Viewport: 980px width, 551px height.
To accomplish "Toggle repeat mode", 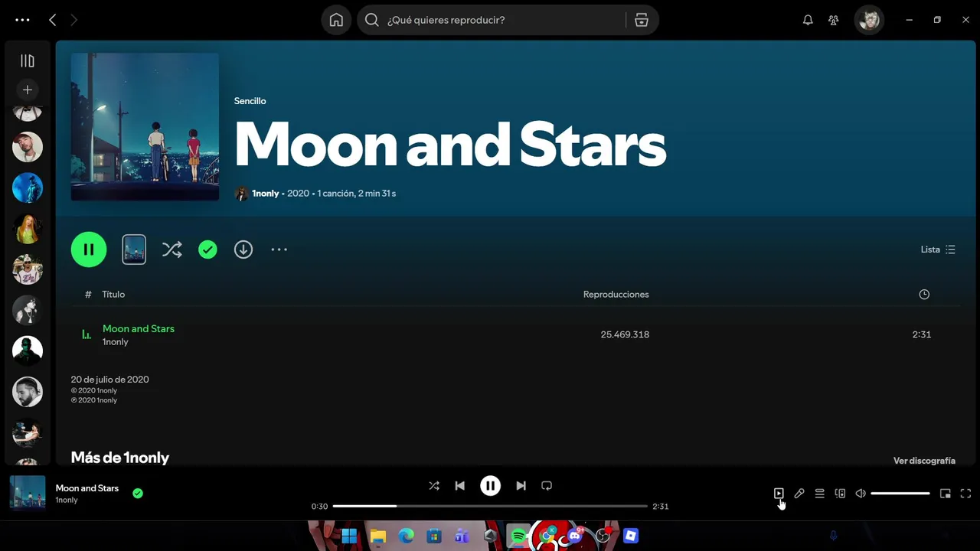I will coord(547,486).
